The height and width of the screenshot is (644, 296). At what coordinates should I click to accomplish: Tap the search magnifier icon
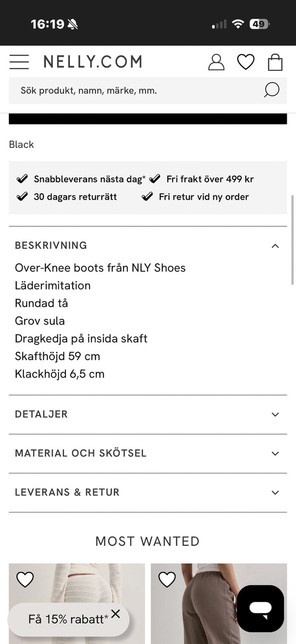[271, 90]
